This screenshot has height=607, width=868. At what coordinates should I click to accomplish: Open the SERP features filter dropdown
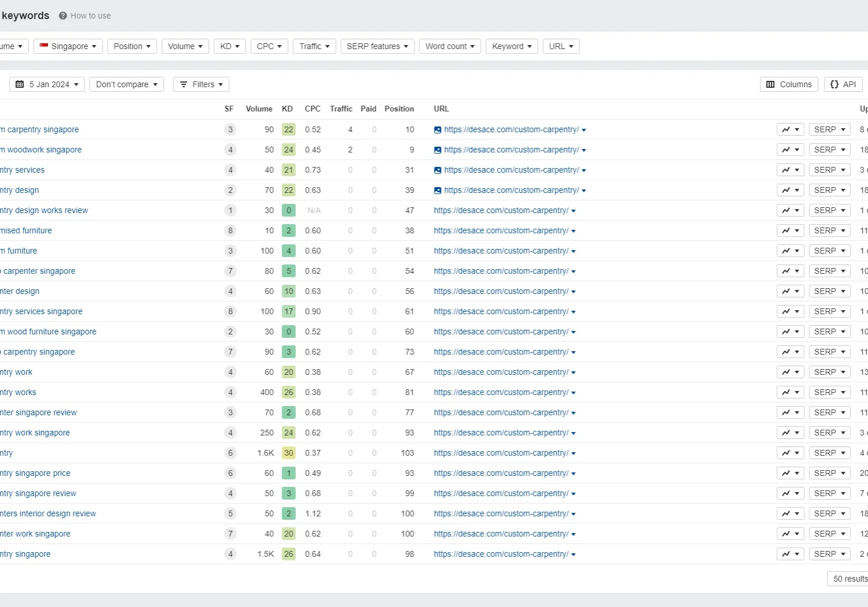[377, 46]
